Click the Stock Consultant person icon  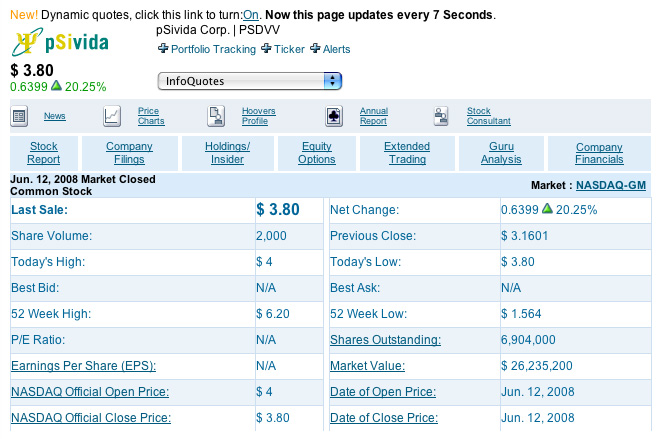click(x=441, y=116)
